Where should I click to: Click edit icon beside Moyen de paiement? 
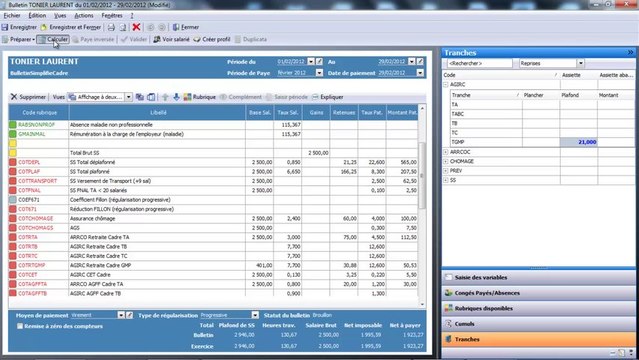click(x=130, y=315)
